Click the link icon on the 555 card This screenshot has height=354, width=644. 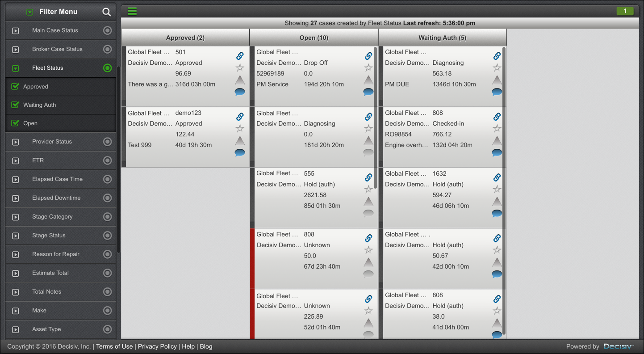[x=368, y=177]
